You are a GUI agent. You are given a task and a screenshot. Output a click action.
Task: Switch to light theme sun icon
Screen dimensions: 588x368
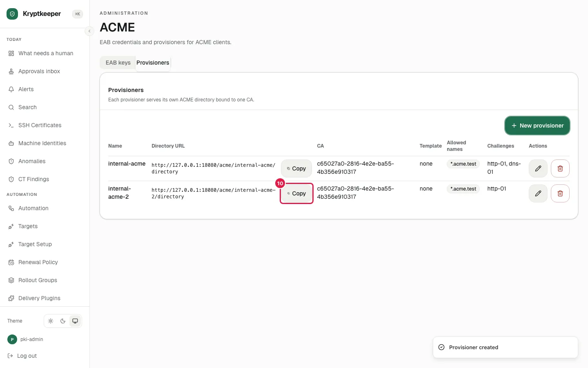click(x=51, y=321)
